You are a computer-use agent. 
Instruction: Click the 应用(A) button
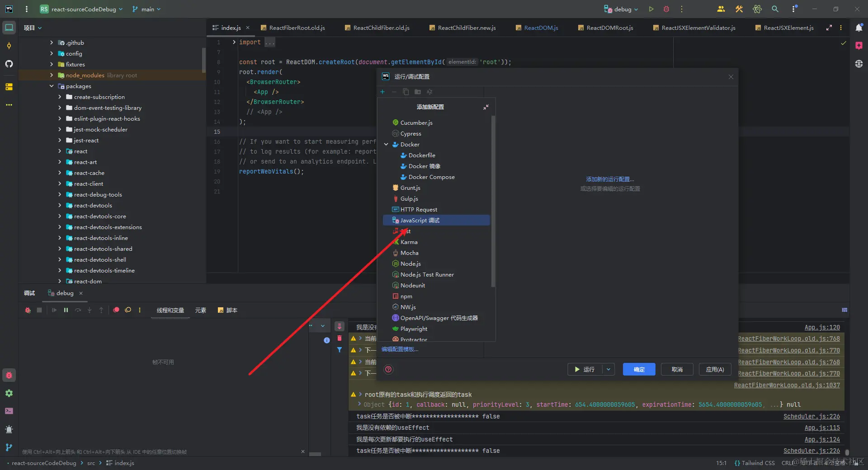click(715, 369)
